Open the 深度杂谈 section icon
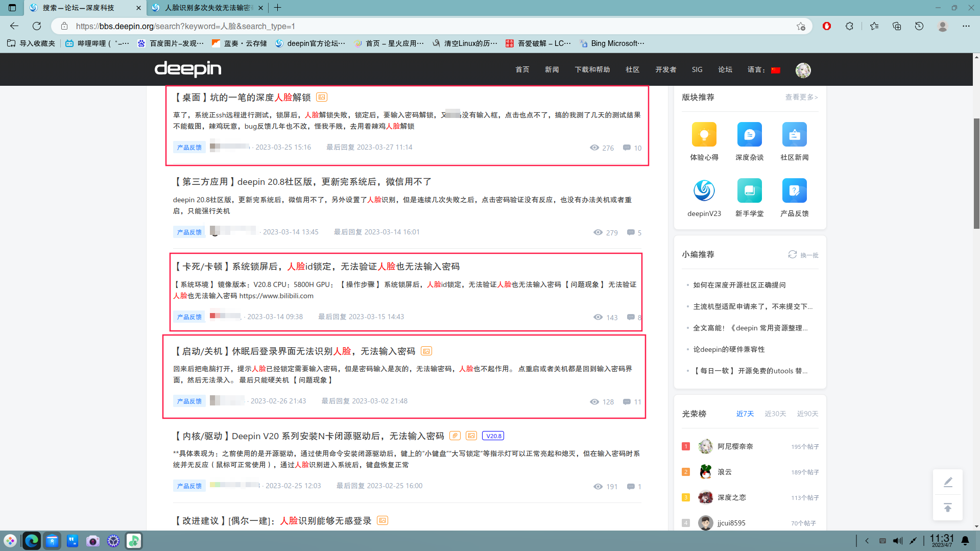The width and height of the screenshot is (980, 551). tap(749, 134)
